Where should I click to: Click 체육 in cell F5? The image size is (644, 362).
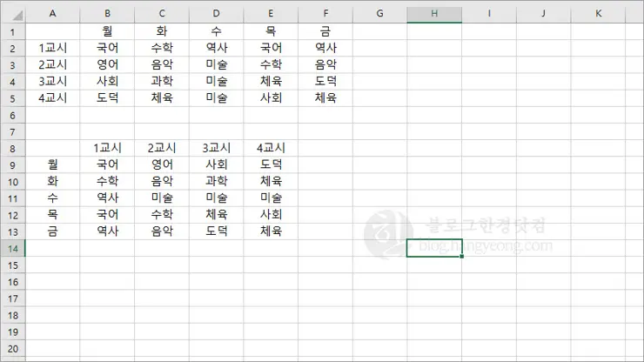point(325,97)
